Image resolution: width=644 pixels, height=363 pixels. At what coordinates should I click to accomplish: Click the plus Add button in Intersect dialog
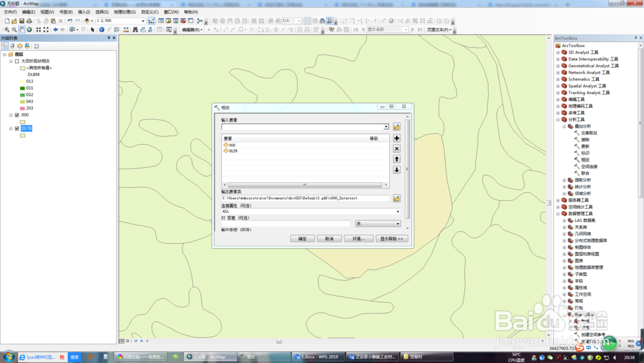tap(397, 139)
